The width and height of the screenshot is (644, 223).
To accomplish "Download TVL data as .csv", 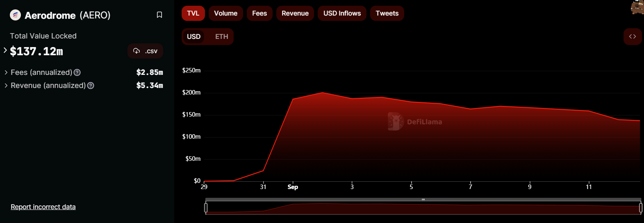I will point(146,51).
